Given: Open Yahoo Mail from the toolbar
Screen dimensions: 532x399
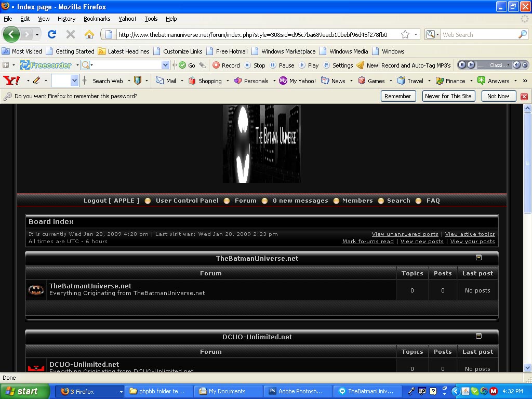Looking at the screenshot, I should click(x=166, y=81).
